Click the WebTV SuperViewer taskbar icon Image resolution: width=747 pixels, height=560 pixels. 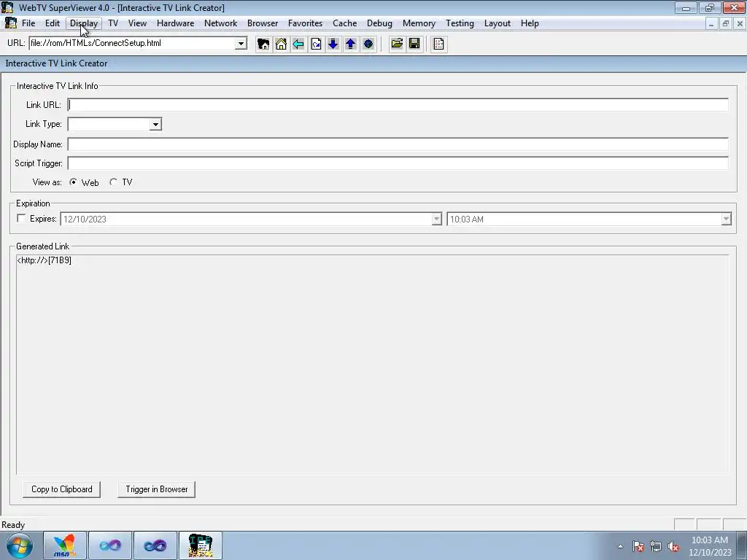[201, 545]
